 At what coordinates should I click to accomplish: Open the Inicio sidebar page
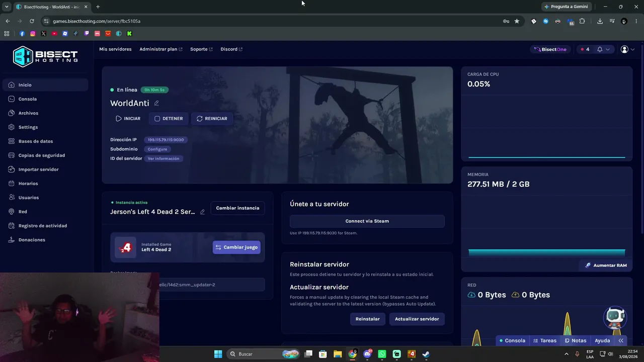[x=45, y=85]
